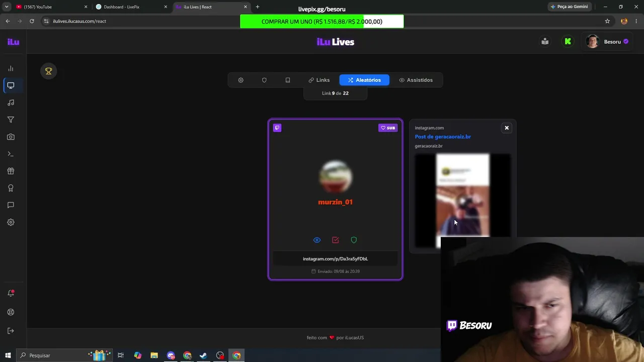The width and height of the screenshot is (644, 362).
Task: Click the green shield icon on the card
Action: (354, 240)
